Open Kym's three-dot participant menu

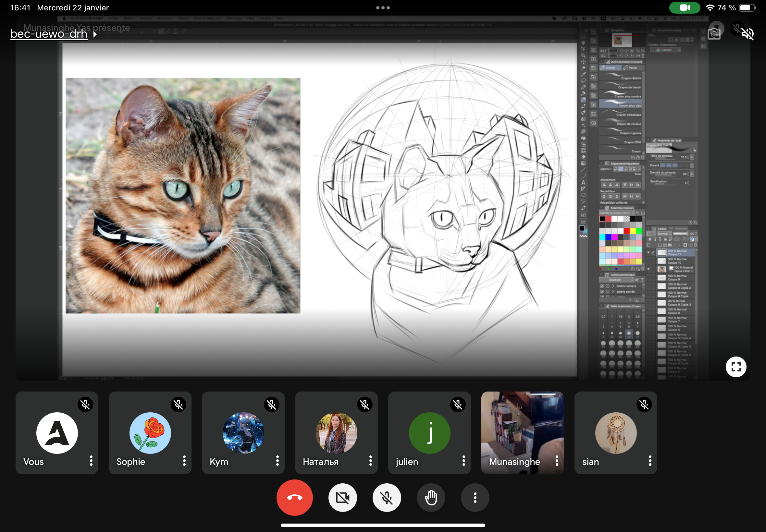click(x=277, y=461)
